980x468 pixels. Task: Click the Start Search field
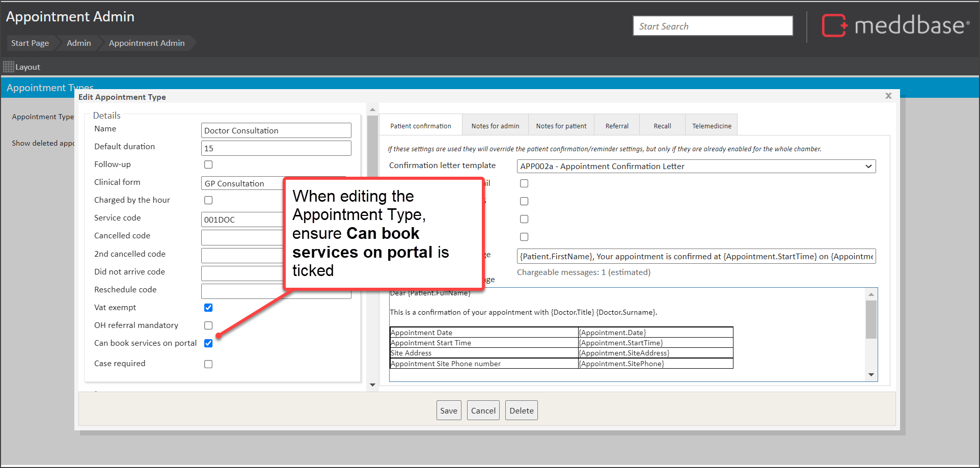click(x=712, y=26)
